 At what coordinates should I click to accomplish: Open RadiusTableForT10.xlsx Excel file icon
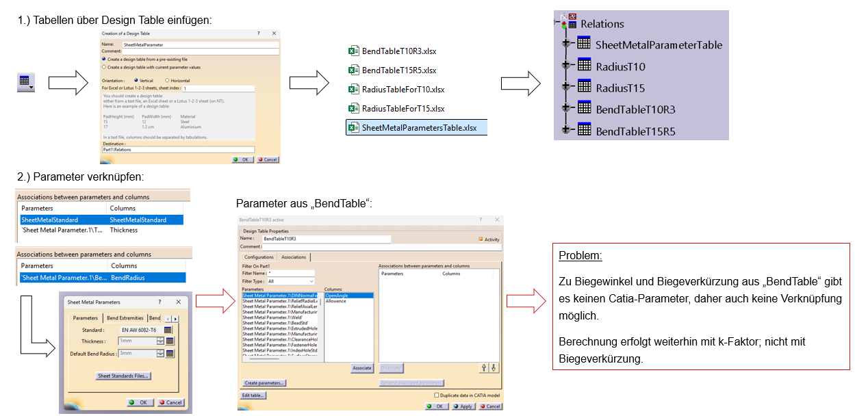[x=353, y=90]
